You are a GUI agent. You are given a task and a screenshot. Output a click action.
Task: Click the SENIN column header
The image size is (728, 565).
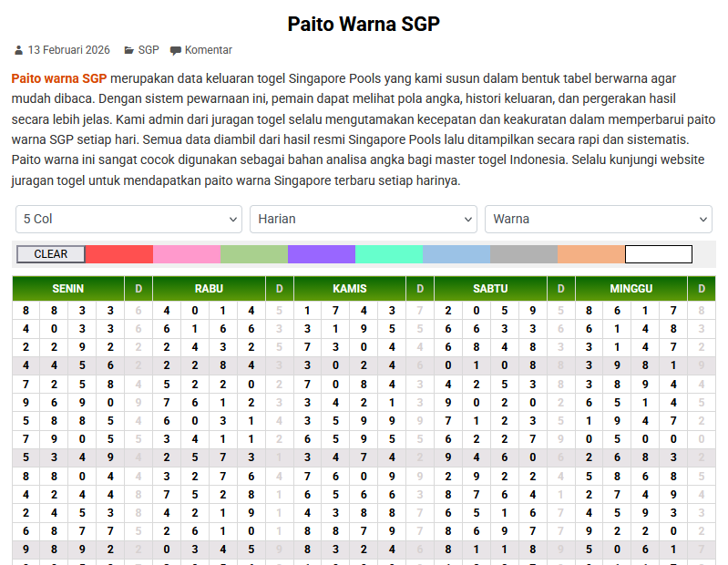(68, 289)
